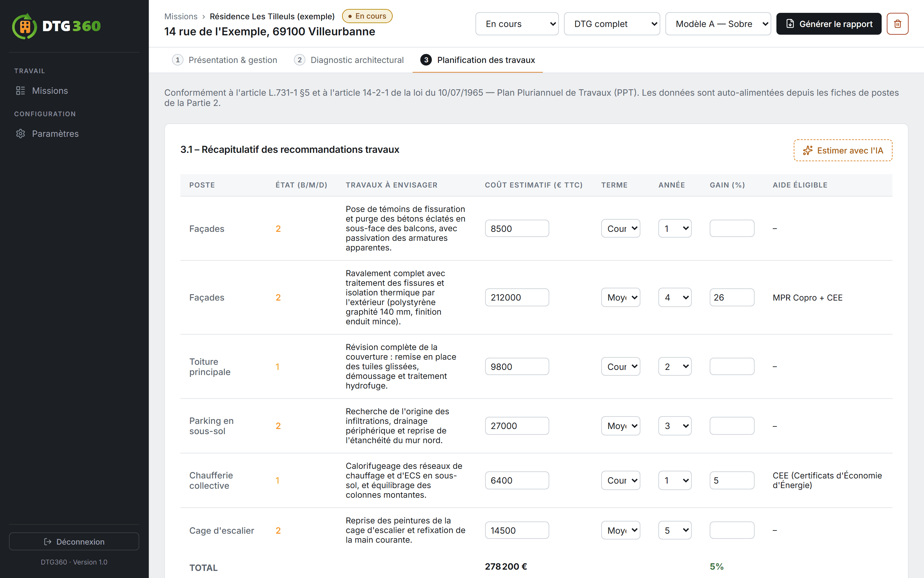Open Terme dropdown for Toiture principale
Screen dimensions: 924x578
[x=620, y=366]
